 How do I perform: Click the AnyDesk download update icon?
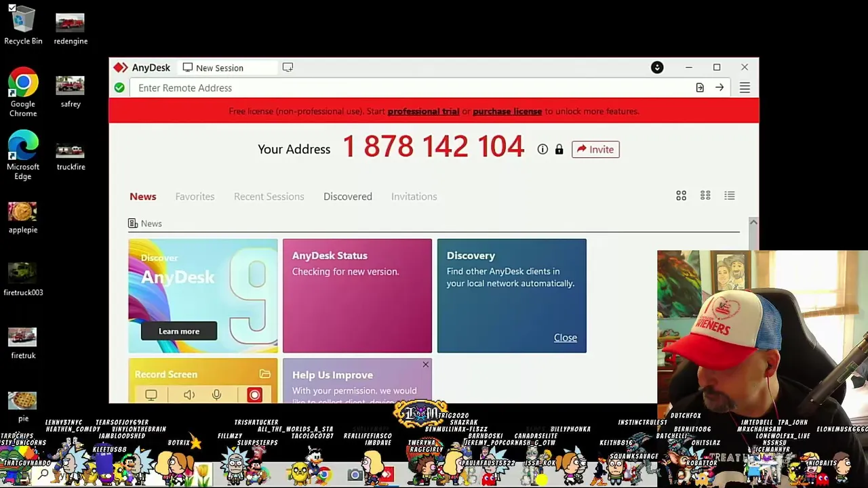(x=657, y=68)
